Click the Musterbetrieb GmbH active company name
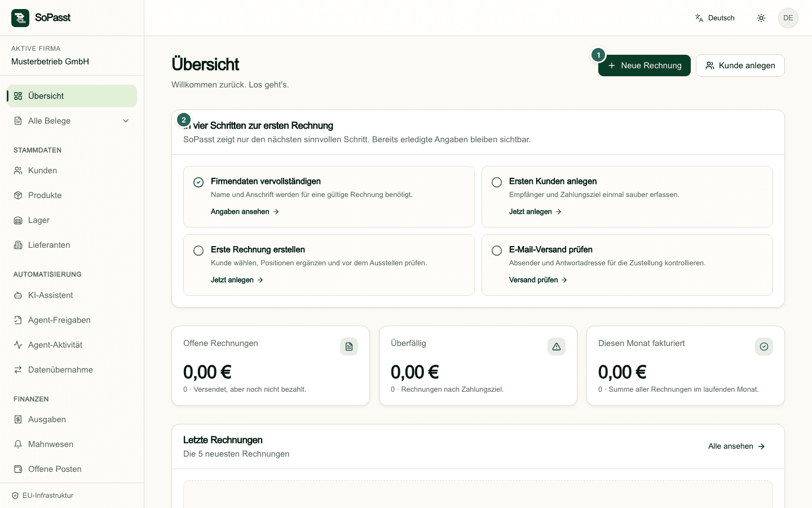812x508 pixels. [50, 62]
